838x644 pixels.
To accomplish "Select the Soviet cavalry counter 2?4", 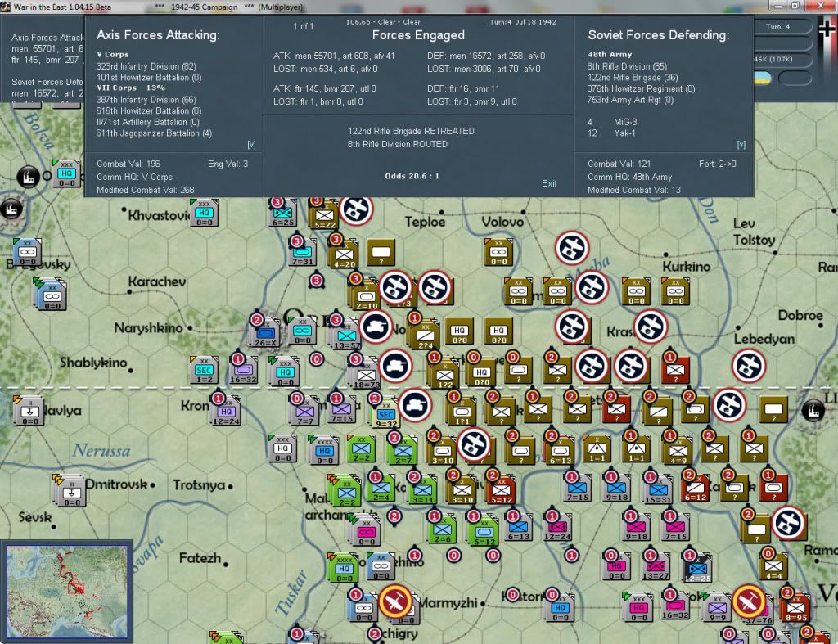I will (x=426, y=336).
